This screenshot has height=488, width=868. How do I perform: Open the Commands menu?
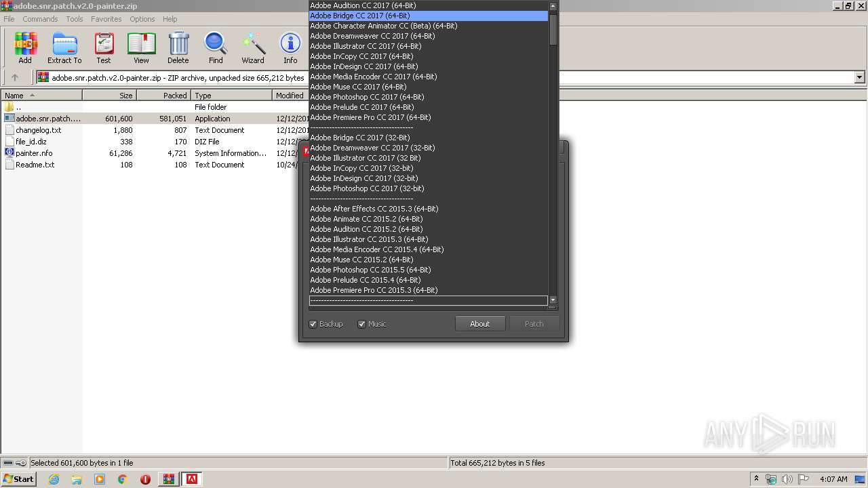40,19
